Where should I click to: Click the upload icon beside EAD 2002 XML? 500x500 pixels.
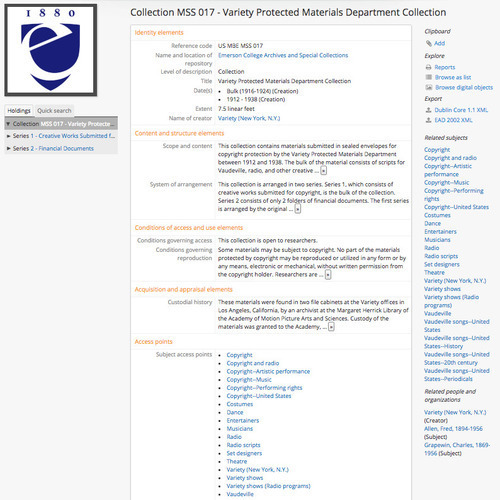429,120
